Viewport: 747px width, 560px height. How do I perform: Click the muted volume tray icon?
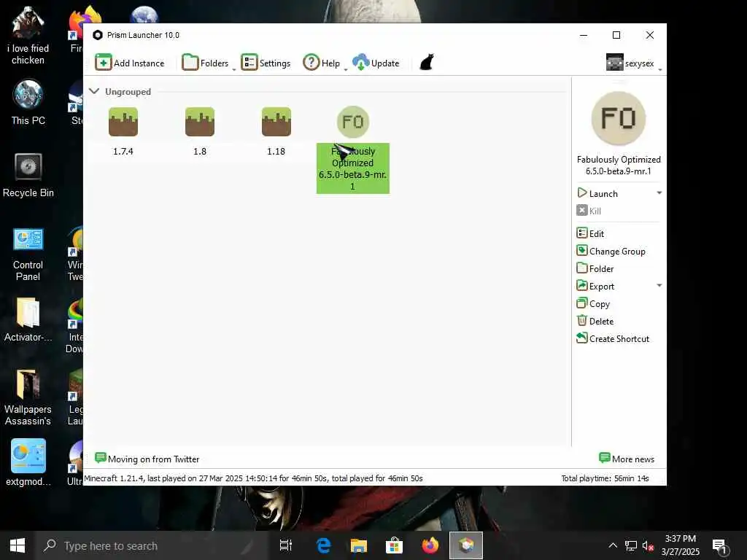648,545
